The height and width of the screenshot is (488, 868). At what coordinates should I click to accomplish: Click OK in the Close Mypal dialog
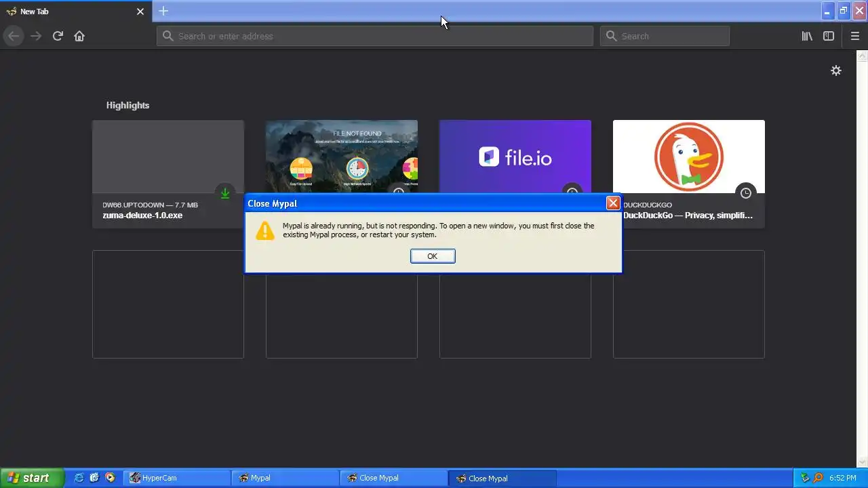click(x=433, y=256)
